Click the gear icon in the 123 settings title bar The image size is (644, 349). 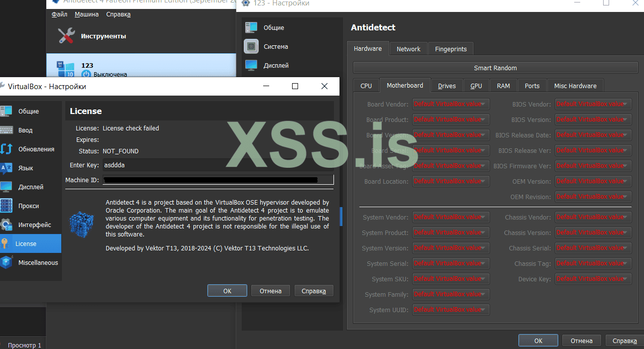(245, 3)
